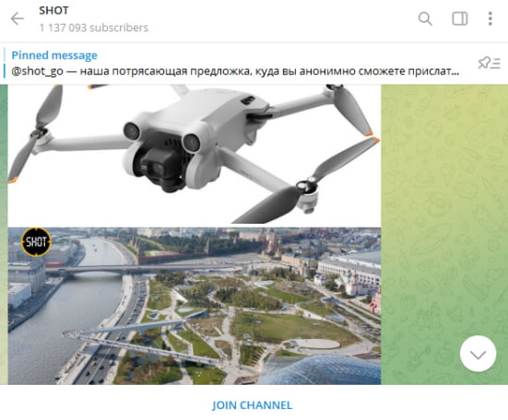Join the SHOT channel
Screen dimensions: 508x420
pos(252,405)
